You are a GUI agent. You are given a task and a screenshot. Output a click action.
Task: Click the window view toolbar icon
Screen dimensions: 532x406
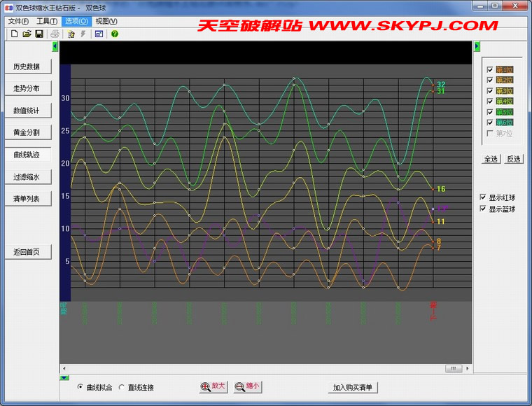pos(99,34)
